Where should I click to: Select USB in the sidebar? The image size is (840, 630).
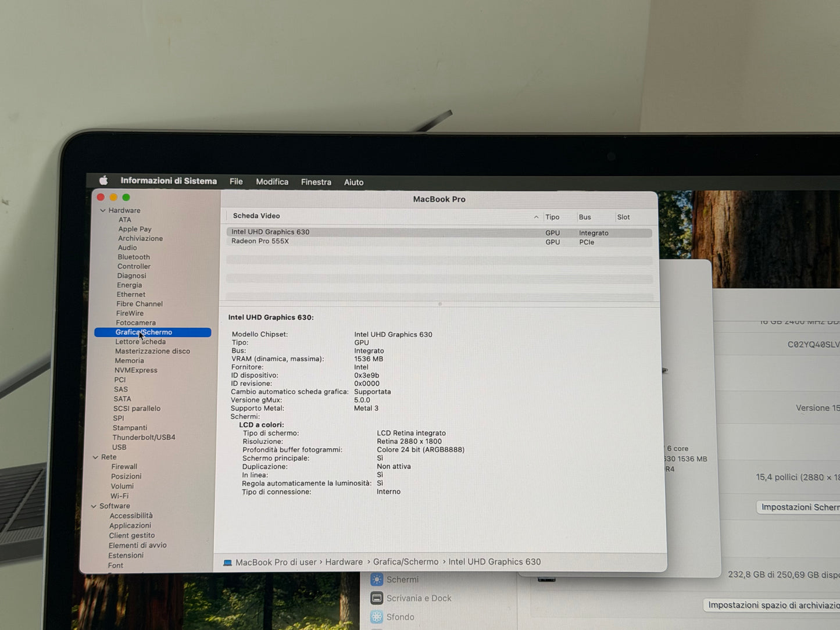pos(119,447)
